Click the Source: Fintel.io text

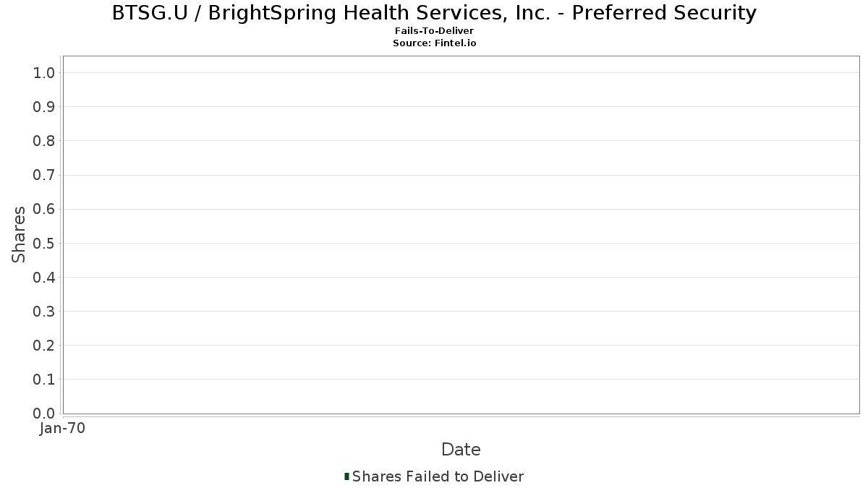[x=434, y=43]
